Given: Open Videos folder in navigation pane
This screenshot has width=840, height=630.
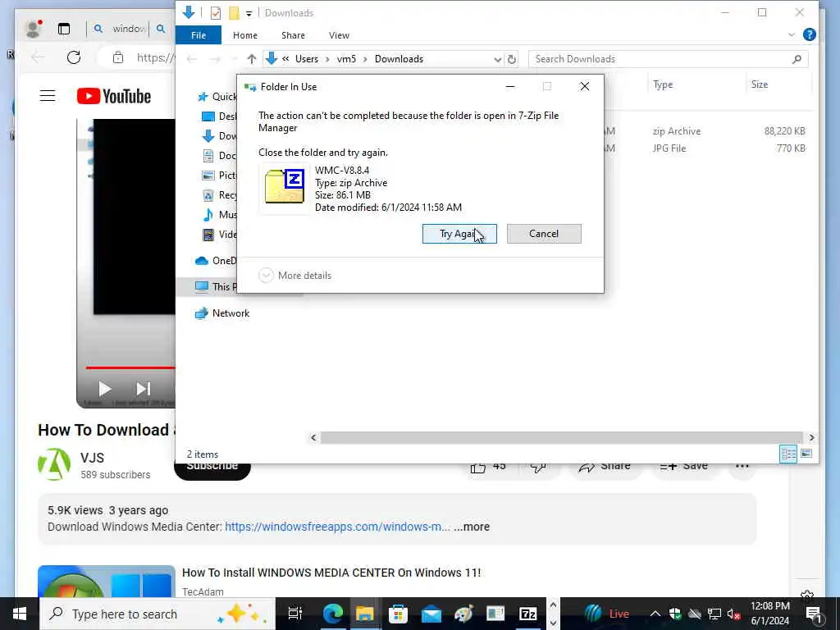Looking at the screenshot, I should point(220,235).
